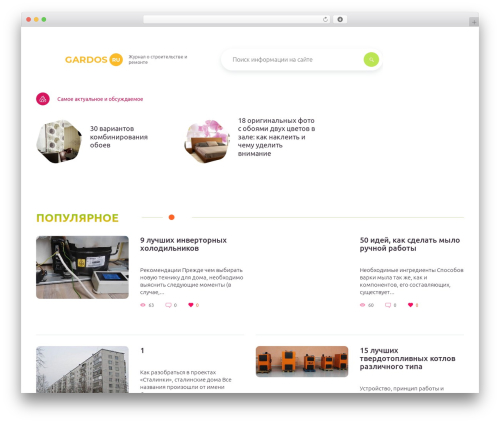Click comments icon under refrigerator article
500x423 pixels.
point(168,305)
